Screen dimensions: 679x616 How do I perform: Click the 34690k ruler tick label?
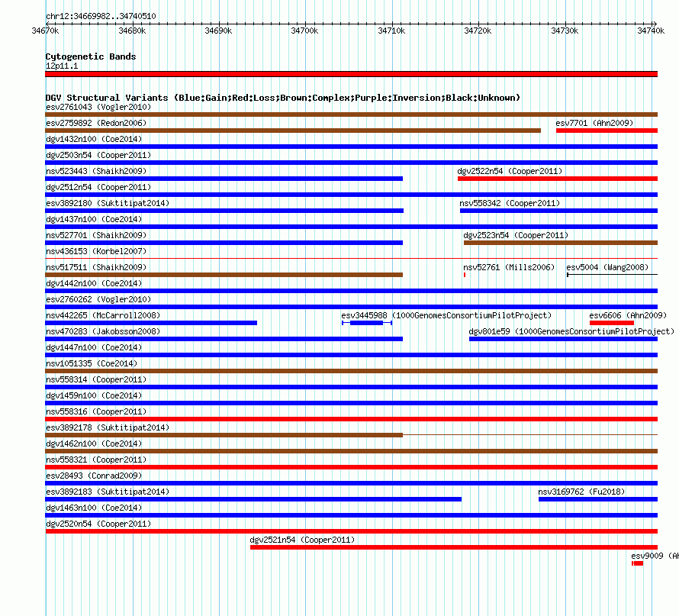point(218,31)
